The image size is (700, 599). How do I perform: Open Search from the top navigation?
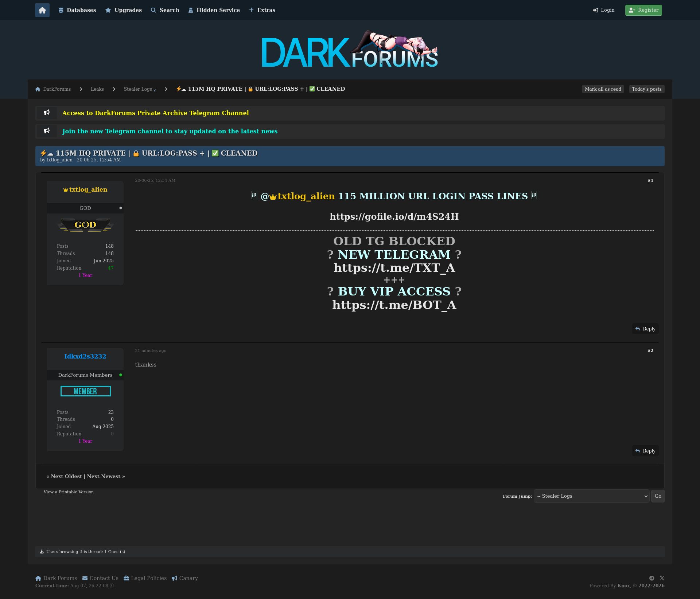pyautogui.click(x=165, y=10)
